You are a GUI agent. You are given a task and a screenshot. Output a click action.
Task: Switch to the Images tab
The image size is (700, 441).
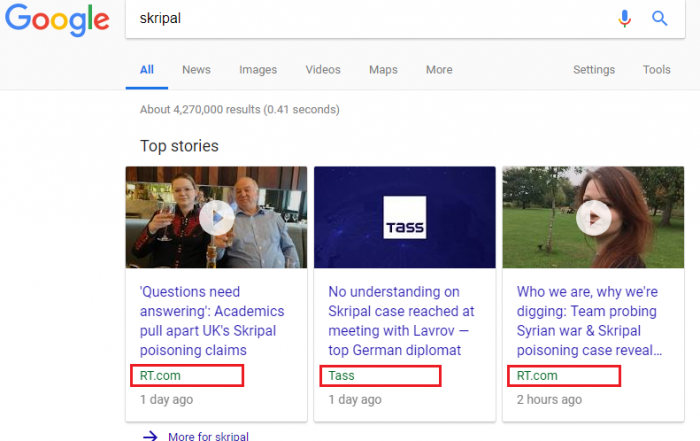click(258, 70)
